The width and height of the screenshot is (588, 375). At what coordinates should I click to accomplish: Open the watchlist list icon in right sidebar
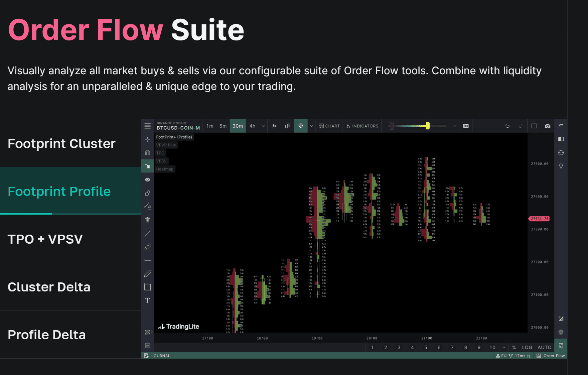(561, 126)
